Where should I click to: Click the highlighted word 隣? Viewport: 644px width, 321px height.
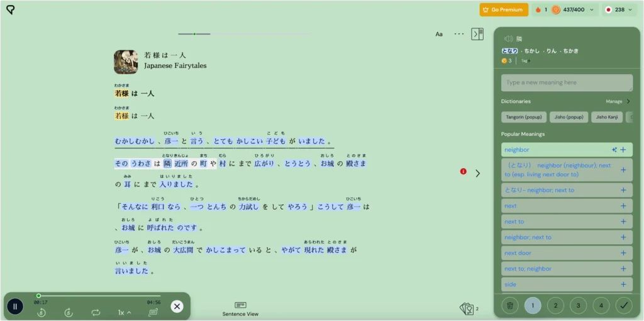point(167,164)
